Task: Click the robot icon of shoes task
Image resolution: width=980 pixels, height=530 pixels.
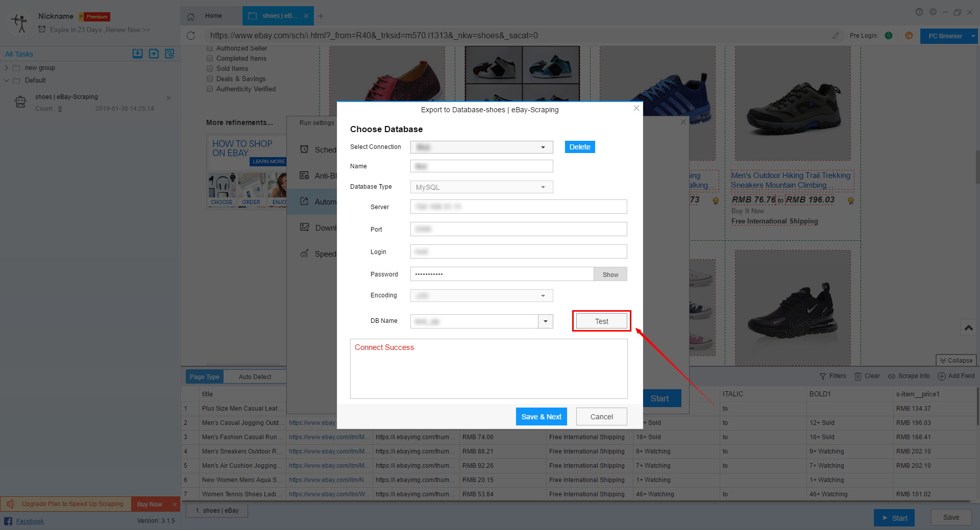Action: pyautogui.click(x=20, y=102)
